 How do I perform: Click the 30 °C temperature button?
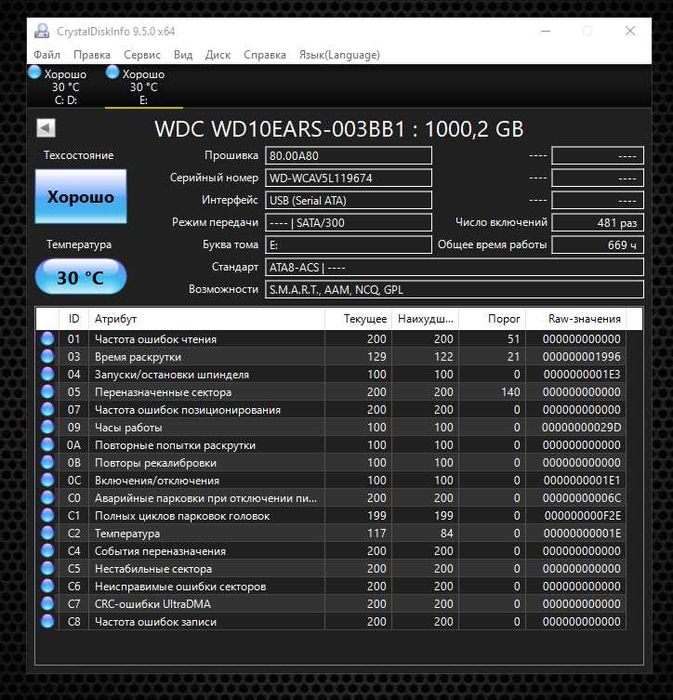pyautogui.click(x=81, y=277)
